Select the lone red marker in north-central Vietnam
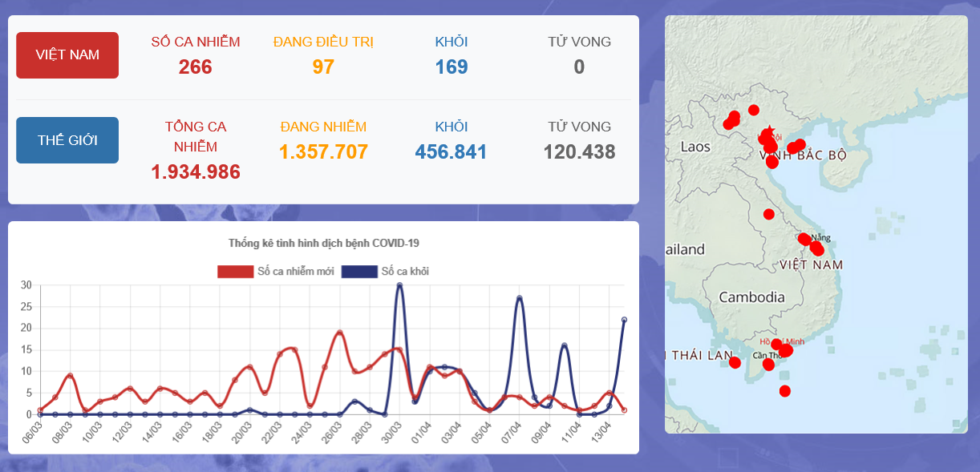Viewport: 980px width, 472px height. (x=769, y=214)
